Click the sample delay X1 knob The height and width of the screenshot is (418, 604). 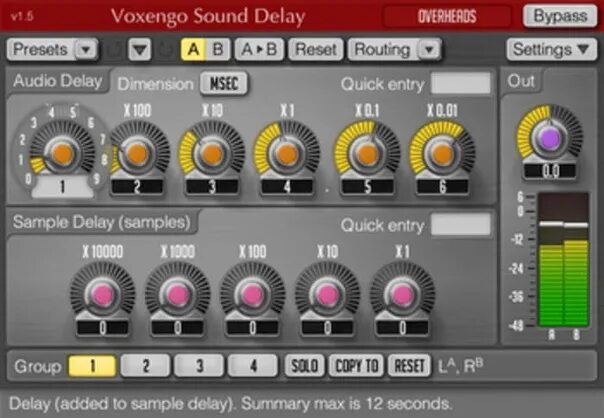coord(402,295)
